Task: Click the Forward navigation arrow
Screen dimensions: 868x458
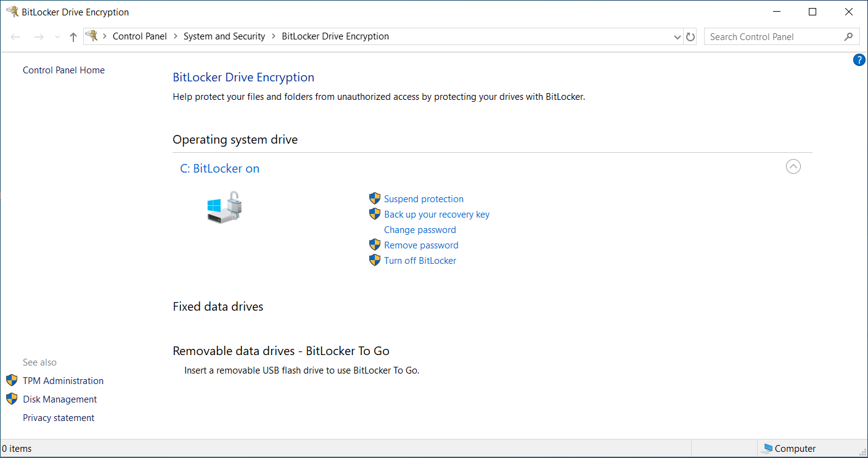Action: click(x=39, y=37)
